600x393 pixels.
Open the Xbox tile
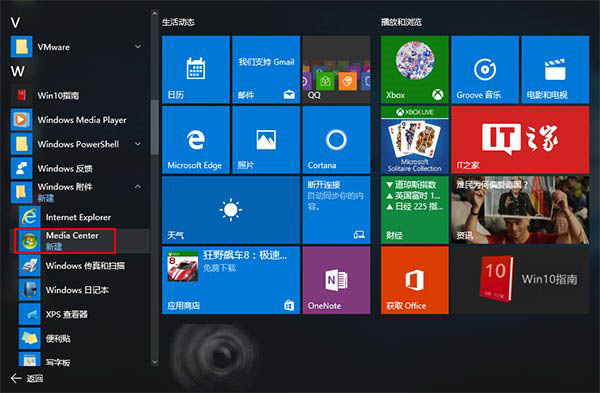(414, 70)
